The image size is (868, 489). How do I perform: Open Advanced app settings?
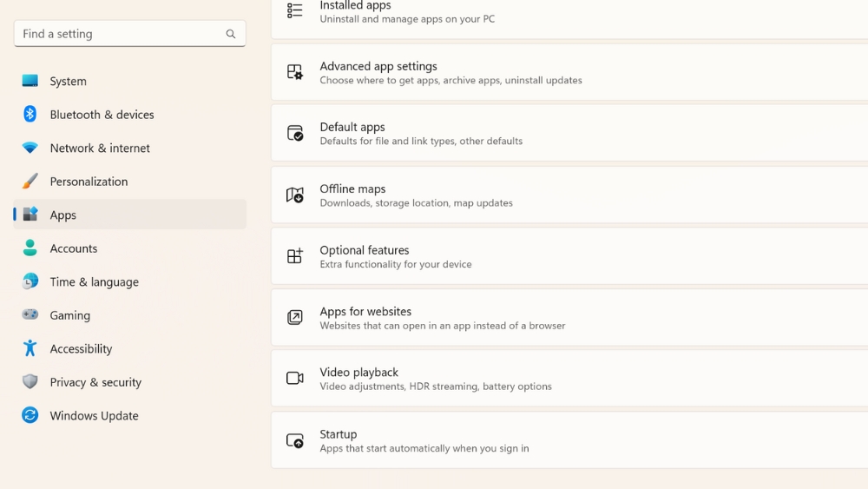[x=378, y=67]
